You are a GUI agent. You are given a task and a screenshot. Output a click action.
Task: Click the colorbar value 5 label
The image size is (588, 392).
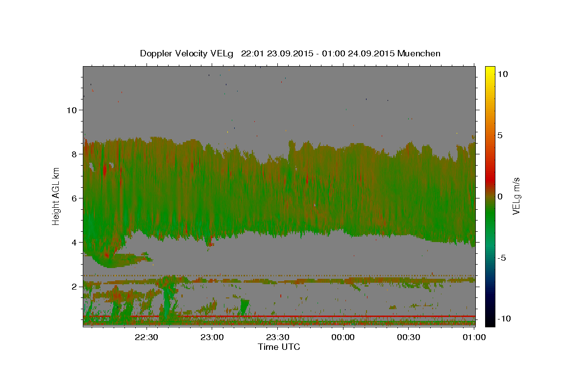point(500,135)
